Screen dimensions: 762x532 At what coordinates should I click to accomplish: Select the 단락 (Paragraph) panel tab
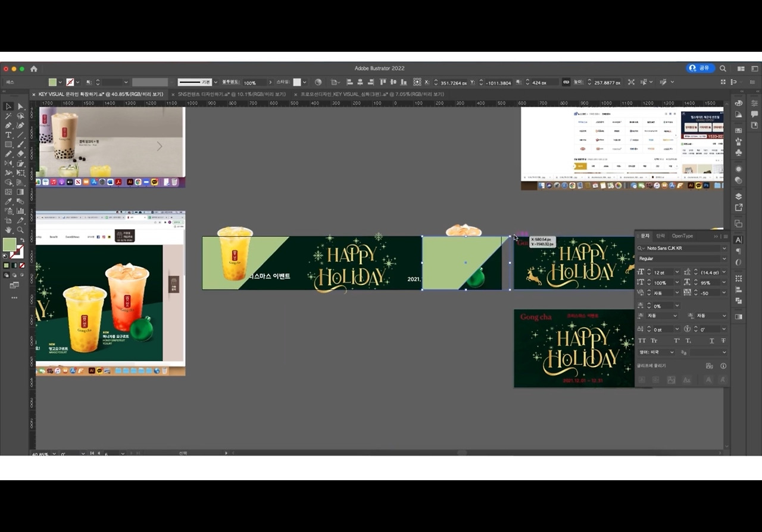pos(661,236)
